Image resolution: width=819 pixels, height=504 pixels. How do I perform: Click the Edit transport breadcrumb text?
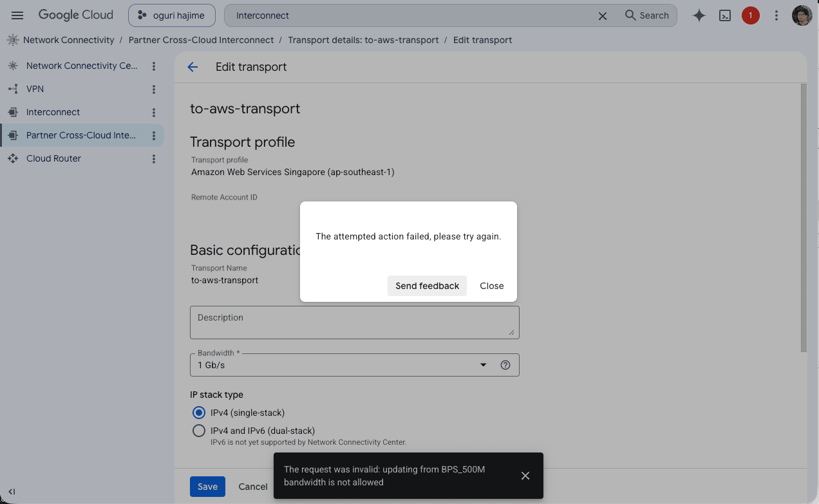click(483, 40)
